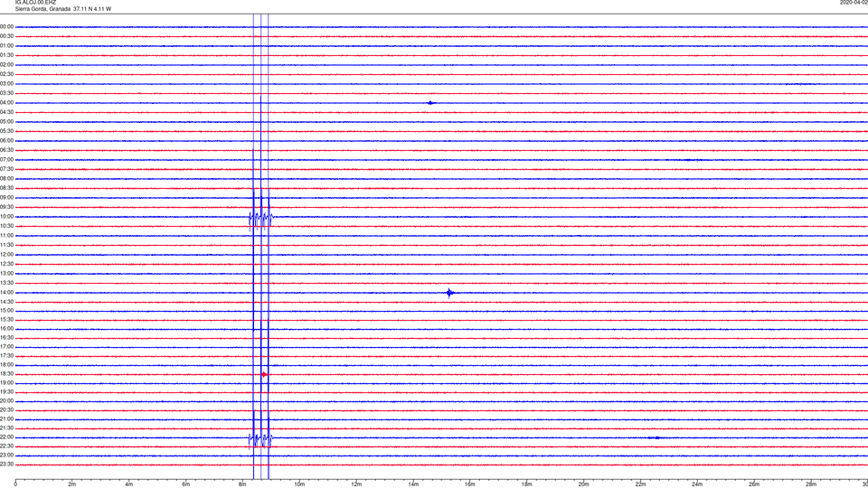Click the 18m x-axis tick label
The width and height of the screenshot is (868, 488).
click(527, 484)
